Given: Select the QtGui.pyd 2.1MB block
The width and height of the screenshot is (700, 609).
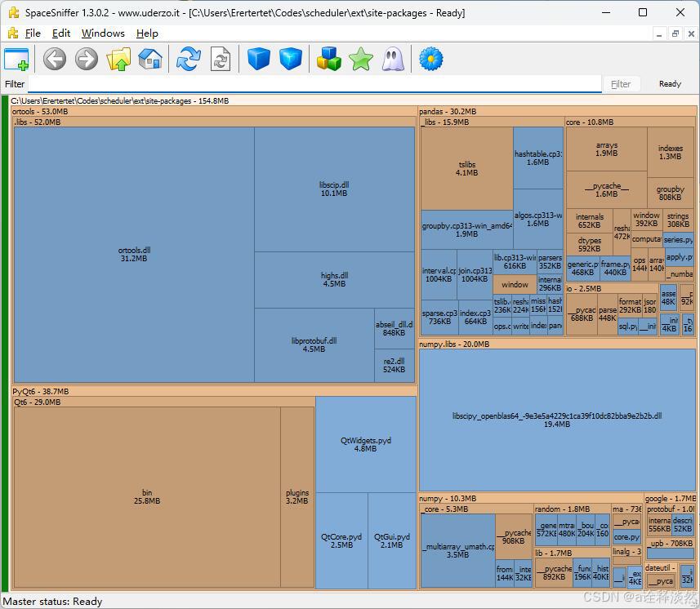Looking at the screenshot, I should (391, 540).
